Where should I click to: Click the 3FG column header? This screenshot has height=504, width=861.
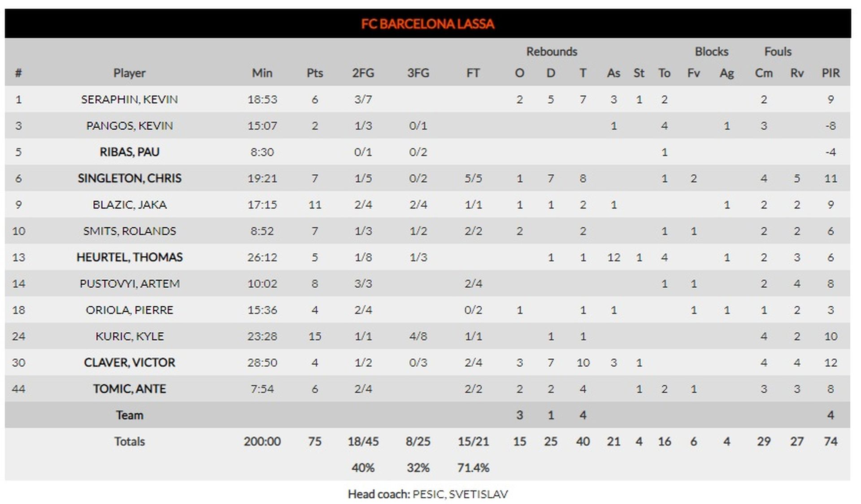418,73
